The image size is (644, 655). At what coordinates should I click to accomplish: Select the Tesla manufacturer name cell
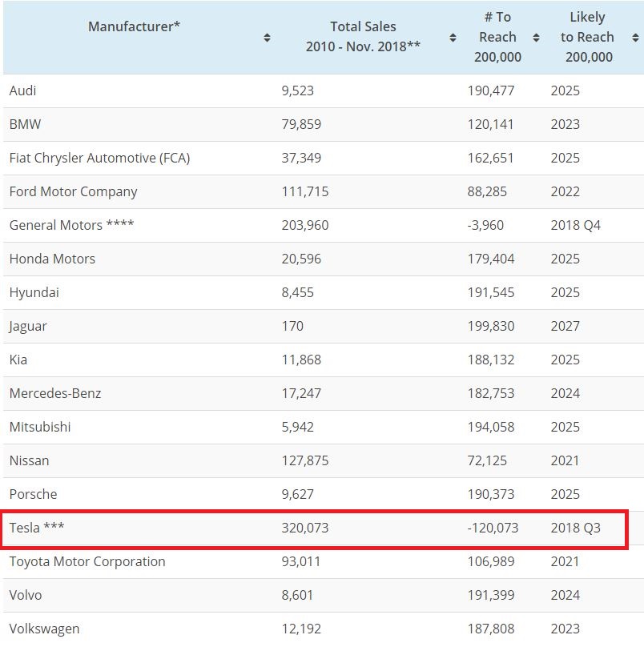pyautogui.click(x=37, y=528)
